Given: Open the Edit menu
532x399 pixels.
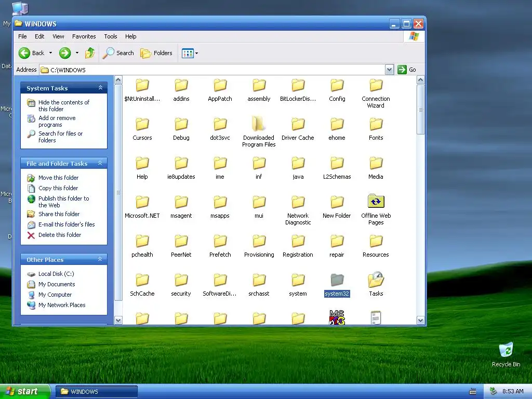Looking at the screenshot, I should click(39, 36).
